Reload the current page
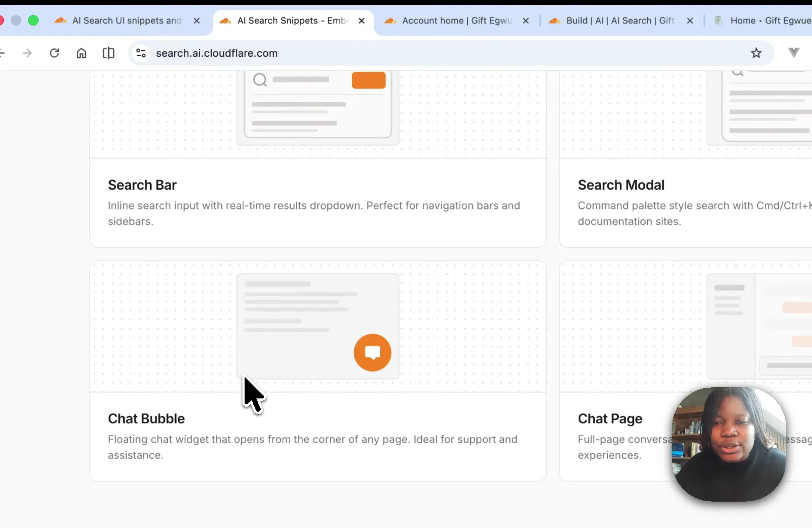The height and width of the screenshot is (528, 812). pyautogui.click(x=55, y=53)
